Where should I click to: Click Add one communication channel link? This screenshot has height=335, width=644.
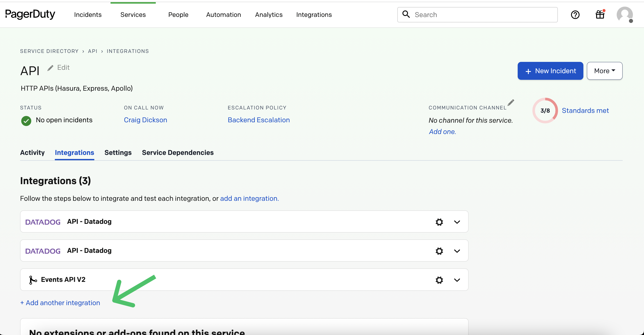(x=443, y=131)
